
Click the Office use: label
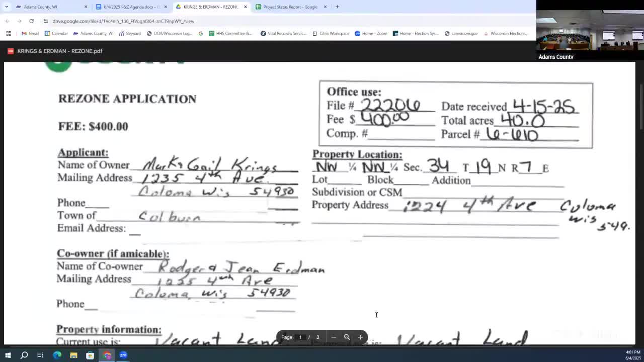pos(354,92)
